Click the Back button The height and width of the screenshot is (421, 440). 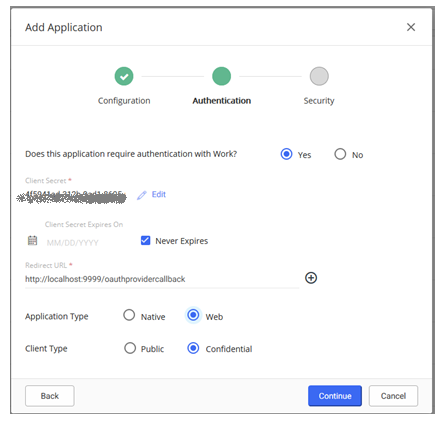click(x=50, y=396)
